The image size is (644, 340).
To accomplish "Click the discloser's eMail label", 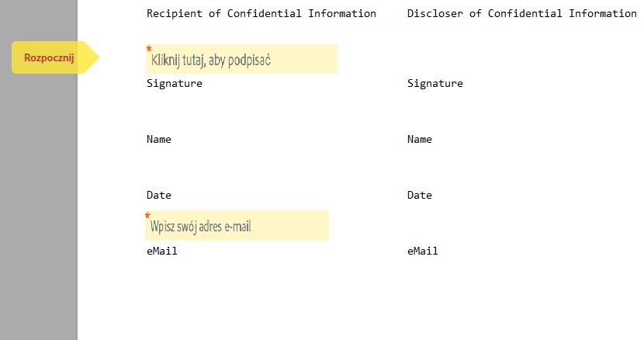I will click(x=422, y=251).
